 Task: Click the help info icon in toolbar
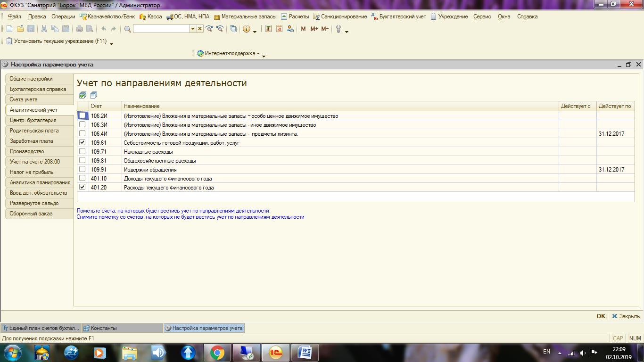[x=247, y=29]
